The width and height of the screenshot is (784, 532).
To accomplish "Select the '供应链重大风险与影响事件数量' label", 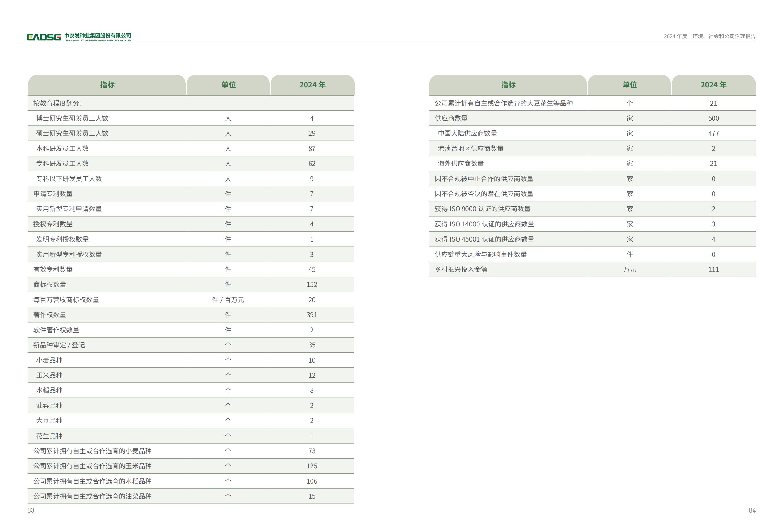I will (481, 254).
